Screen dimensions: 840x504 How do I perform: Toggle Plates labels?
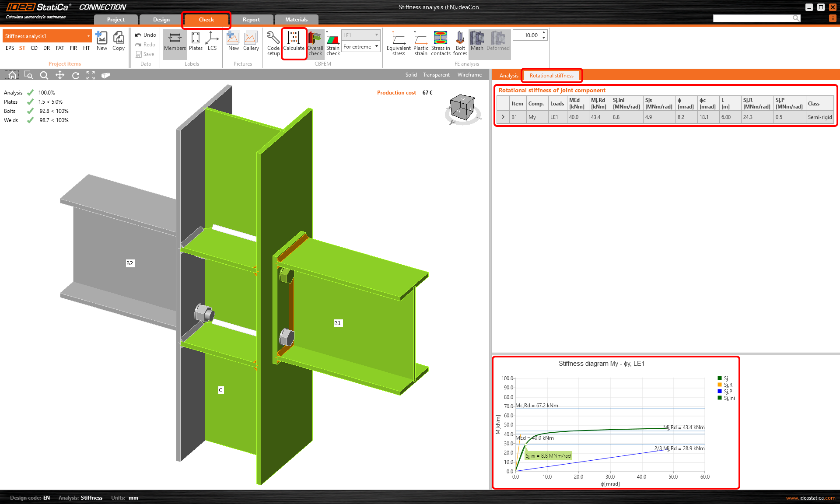click(x=196, y=42)
